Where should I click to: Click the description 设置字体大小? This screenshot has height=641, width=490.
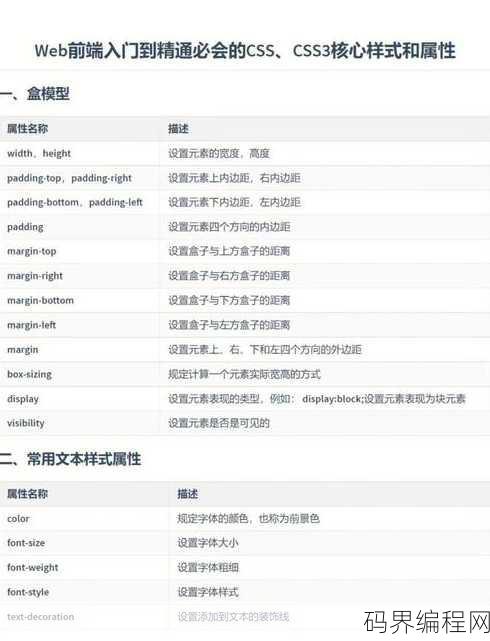[x=208, y=543]
